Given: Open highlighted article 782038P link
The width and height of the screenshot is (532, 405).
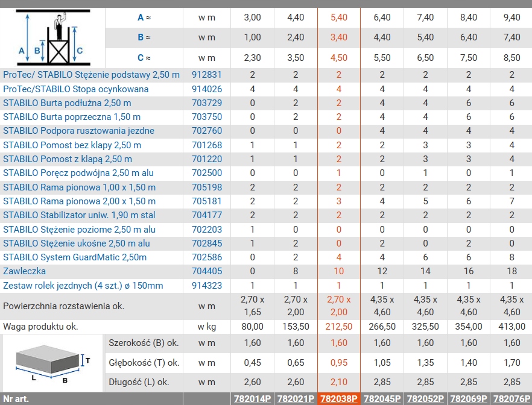Looking at the screenshot, I should coord(339,399).
